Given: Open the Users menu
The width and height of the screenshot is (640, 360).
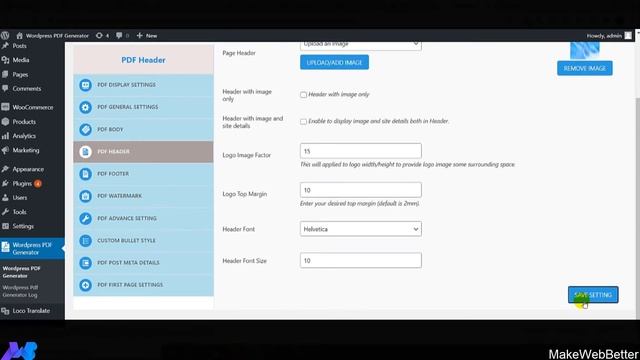Looking at the screenshot, I should pyautogui.click(x=20, y=198).
